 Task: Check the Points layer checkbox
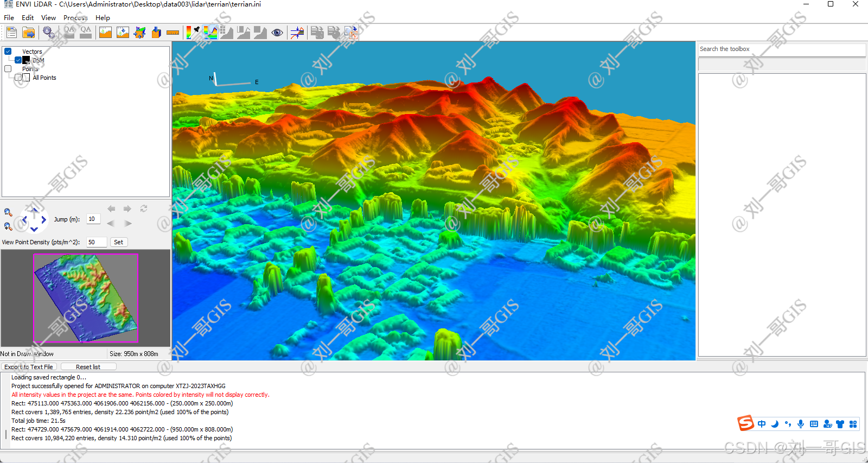pyautogui.click(x=8, y=69)
